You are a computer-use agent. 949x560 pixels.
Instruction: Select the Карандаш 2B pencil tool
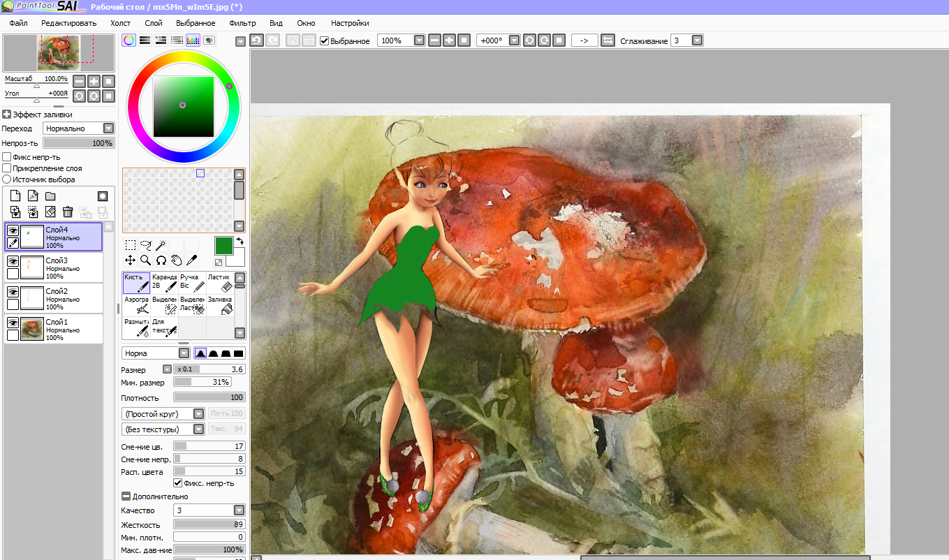click(x=164, y=282)
